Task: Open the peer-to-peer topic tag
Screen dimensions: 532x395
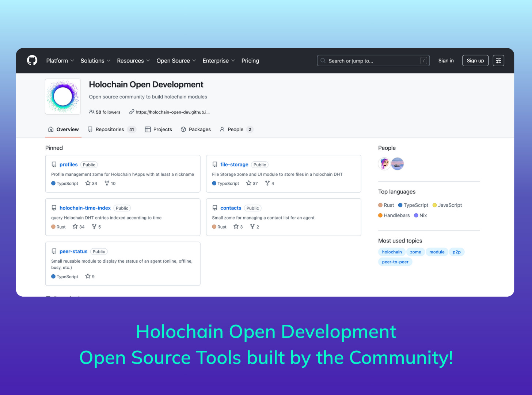Action: pos(395,262)
